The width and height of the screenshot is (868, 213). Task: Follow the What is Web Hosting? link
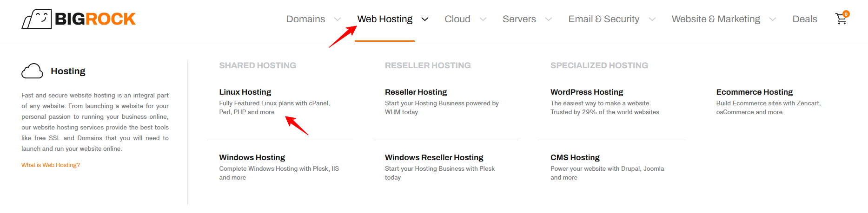pos(51,165)
